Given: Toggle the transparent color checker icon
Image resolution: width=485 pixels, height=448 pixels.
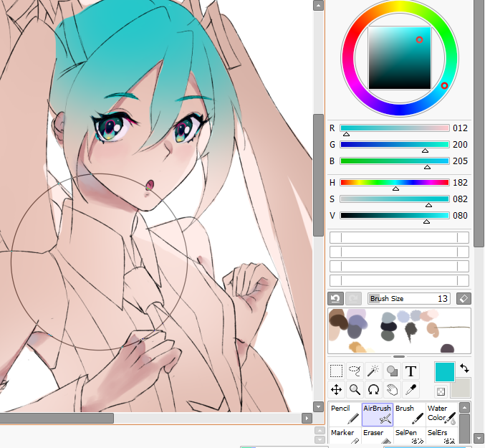Looking at the screenshot, I should tap(441, 391).
